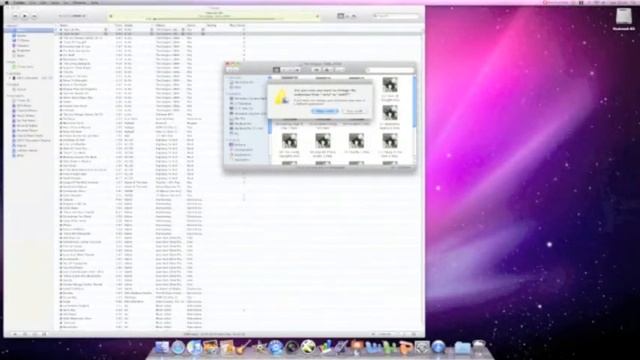The width and height of the screenshot is (640, 360).
Task: Click the song progress bar in iTunes display
Action: (x=214, y=19)
